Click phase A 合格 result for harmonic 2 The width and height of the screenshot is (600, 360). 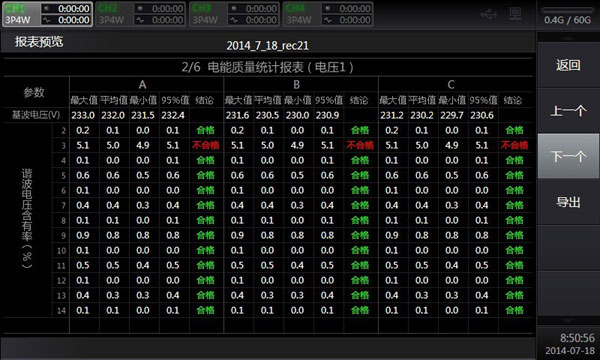coord(205,130)
